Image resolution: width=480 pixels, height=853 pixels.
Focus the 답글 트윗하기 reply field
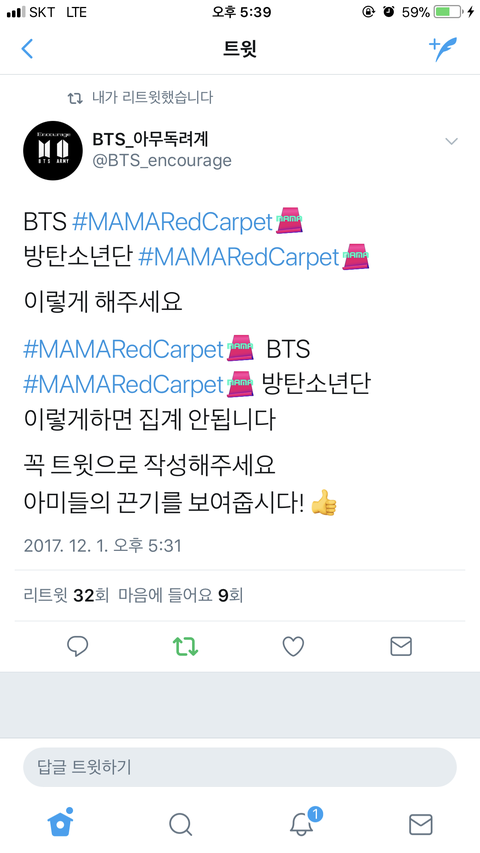[x=239, y=767]
